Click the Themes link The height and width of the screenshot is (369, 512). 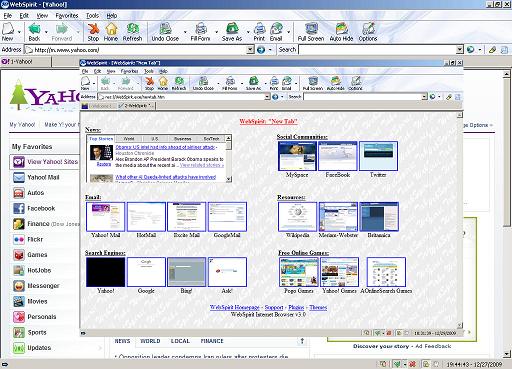coord(318,307)
